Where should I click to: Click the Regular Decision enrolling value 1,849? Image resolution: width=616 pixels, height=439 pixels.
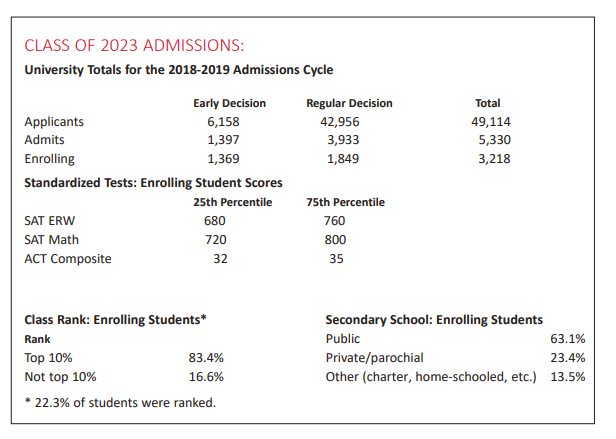point(344,159)
